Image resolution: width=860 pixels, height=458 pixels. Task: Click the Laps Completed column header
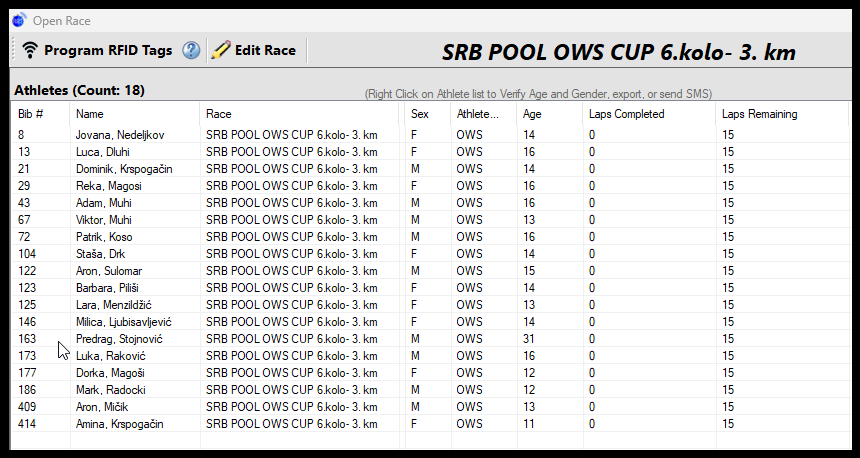click(x=649, y=114)
